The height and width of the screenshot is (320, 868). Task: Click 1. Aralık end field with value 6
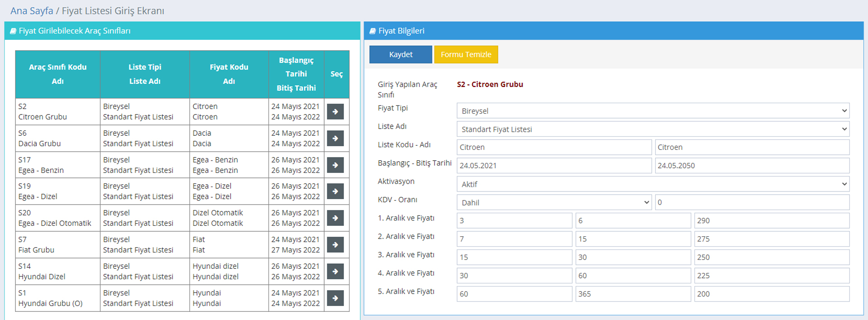click(x=633, y=220)
